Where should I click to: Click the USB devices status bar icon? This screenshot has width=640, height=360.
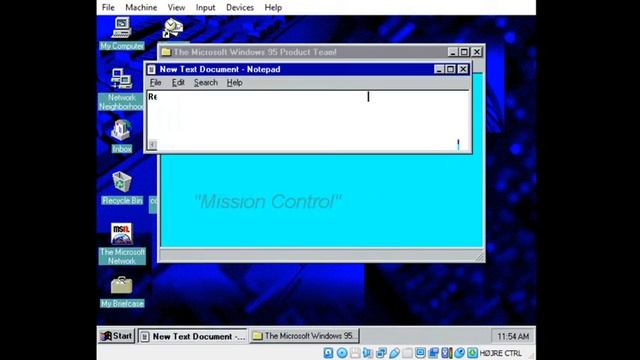point(394,353)
